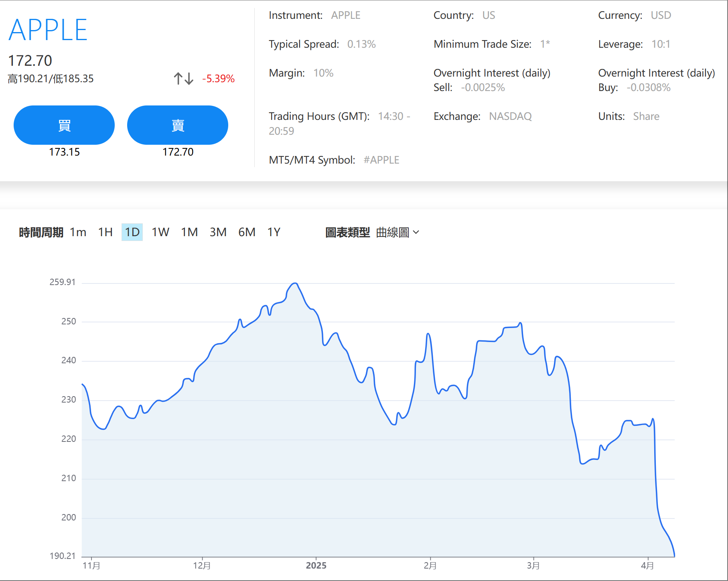Click the 12月 x-axis label

202,565
